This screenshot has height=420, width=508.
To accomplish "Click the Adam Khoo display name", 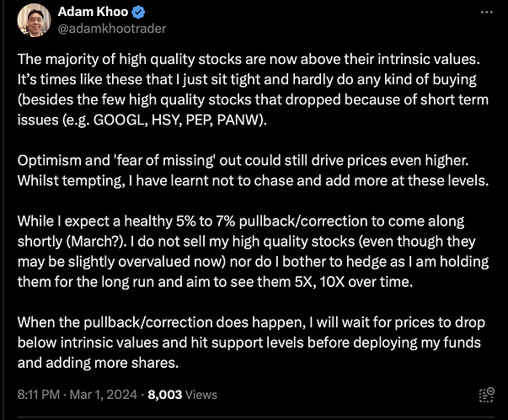I will tap(93, 12).
